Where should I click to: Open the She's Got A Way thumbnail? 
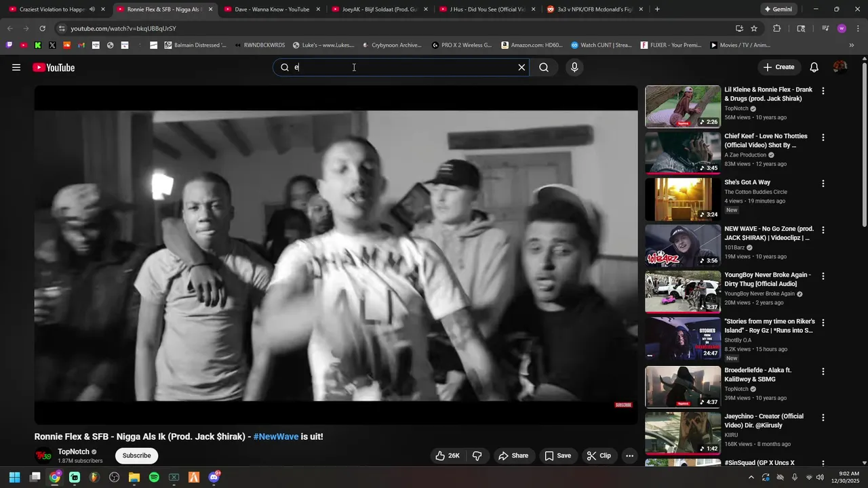click(683, 199)
